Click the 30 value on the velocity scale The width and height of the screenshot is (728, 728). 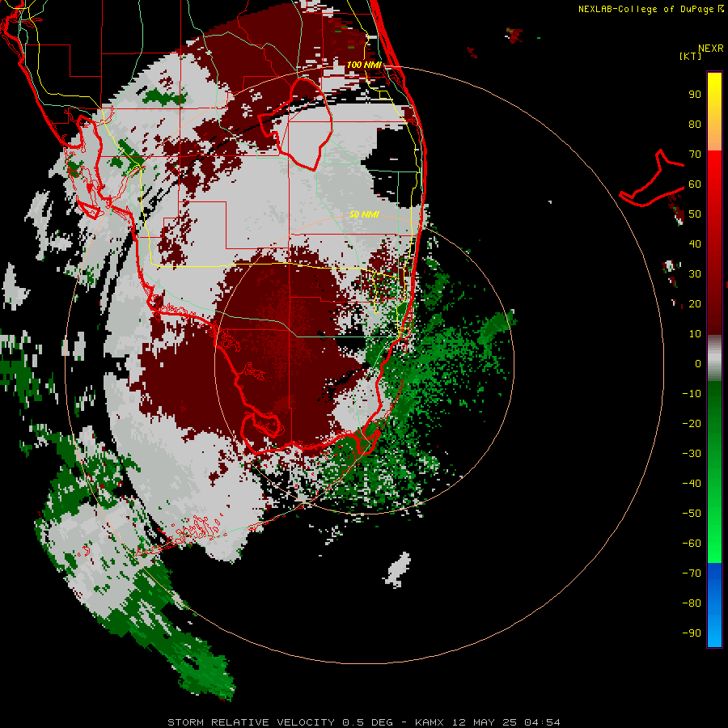[x=695, y=274]
